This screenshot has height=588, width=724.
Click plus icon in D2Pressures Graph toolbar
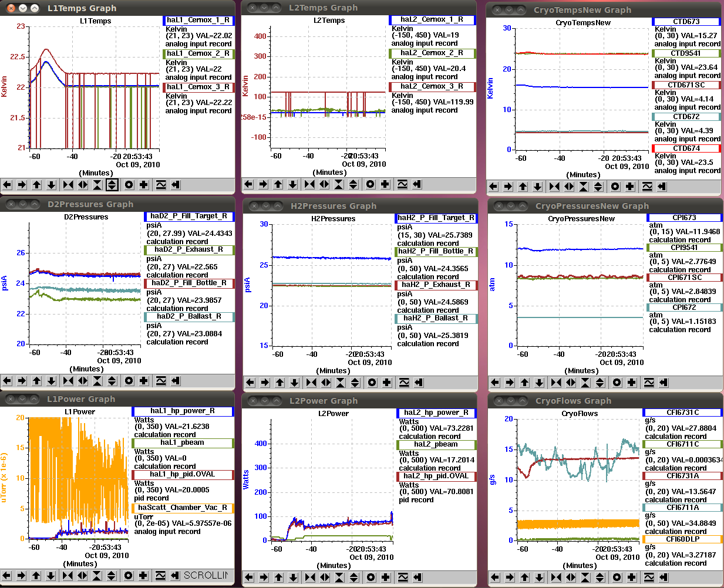point(144,381)
